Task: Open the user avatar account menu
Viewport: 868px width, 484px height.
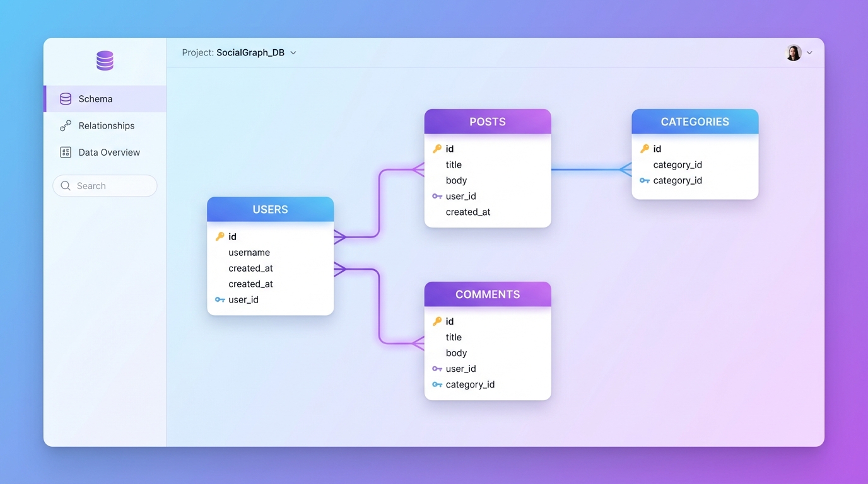Action: (794, 52)
